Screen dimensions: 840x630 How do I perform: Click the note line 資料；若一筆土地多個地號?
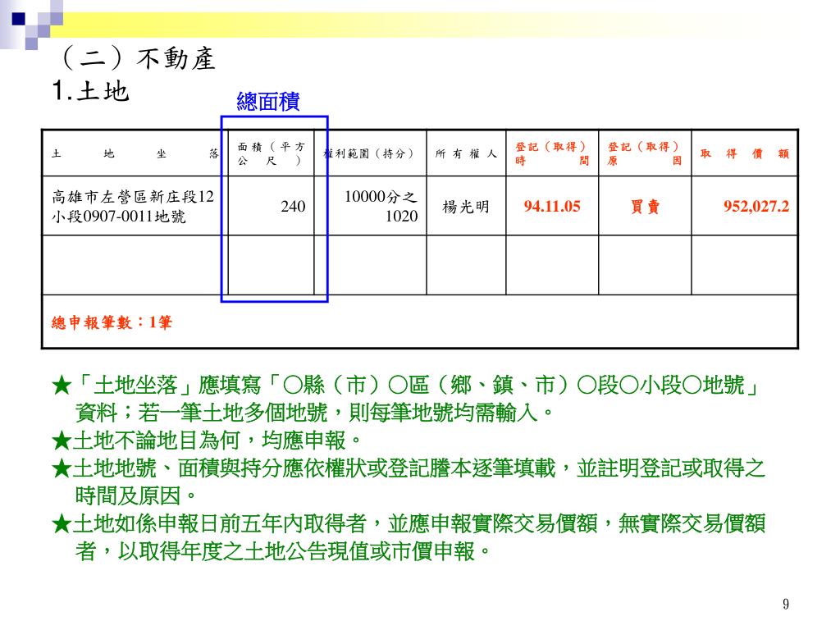point(314,413)
